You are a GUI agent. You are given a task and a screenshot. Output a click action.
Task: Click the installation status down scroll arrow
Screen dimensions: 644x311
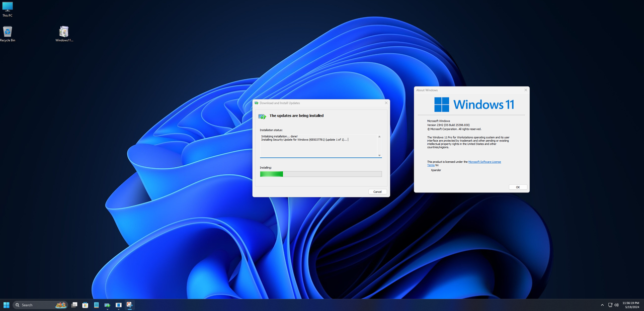(379, 155)
